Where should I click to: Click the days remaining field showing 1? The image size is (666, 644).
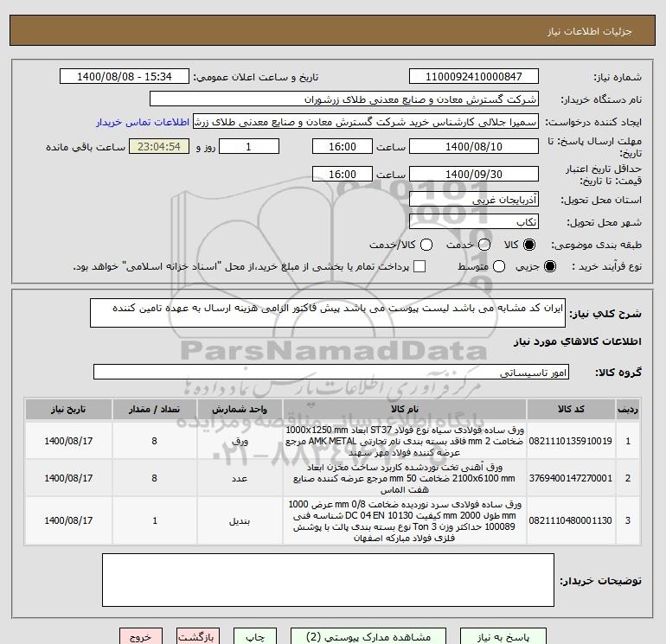(249, 146)
